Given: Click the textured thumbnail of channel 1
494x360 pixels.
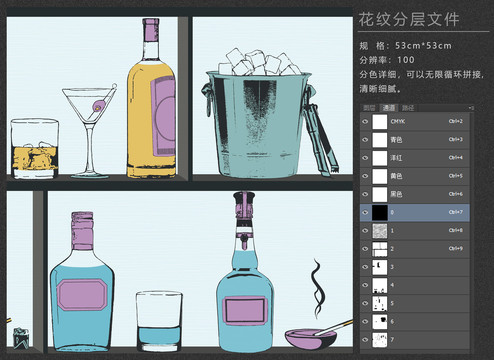Looking at the screenshot, I should [380, 231].
